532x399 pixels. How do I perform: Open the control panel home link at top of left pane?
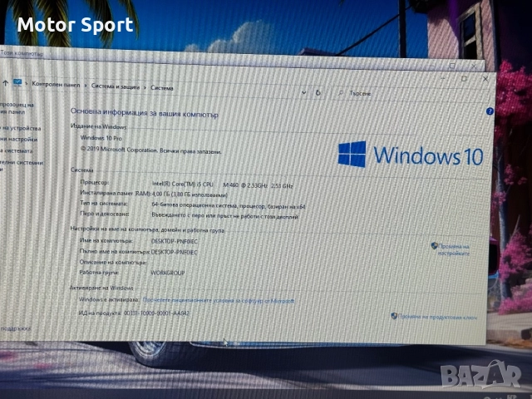tap(17, 108)
